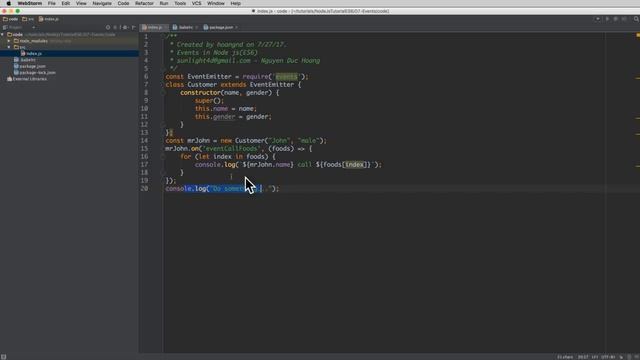This screenshot has width=640, height=360.
Task: Click the collapse all icon in Project panel
Action: (x=116, y=27)
